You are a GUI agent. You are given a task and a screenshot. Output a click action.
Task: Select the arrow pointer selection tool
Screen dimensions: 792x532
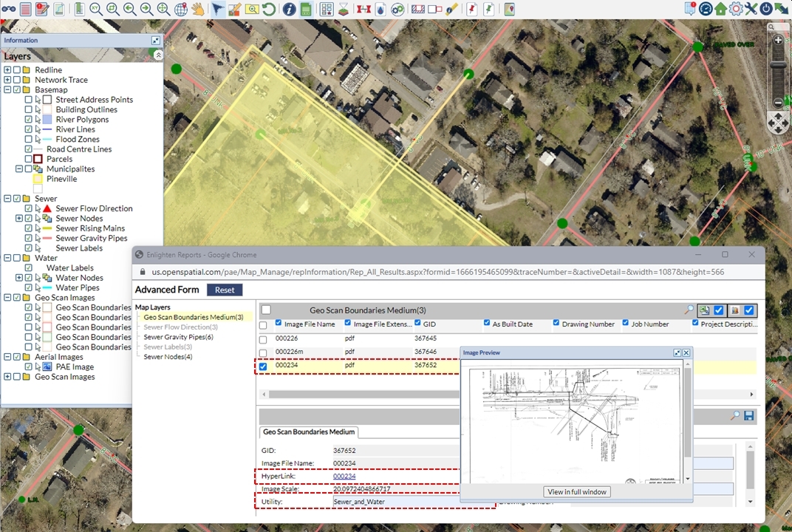217,9
